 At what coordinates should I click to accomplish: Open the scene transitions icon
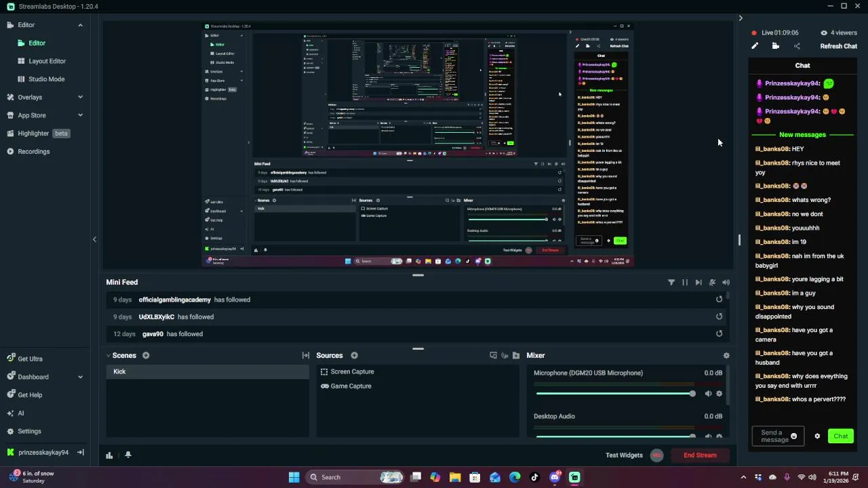coord(306,355)
